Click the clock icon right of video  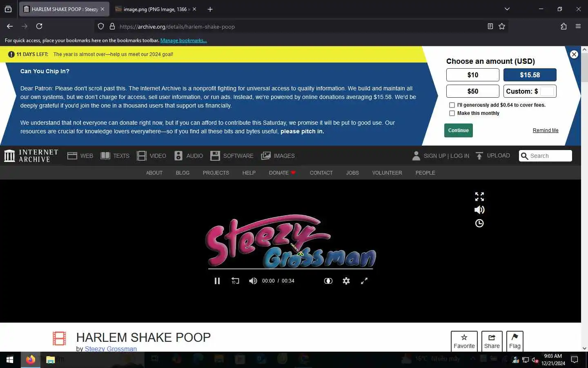479,223
